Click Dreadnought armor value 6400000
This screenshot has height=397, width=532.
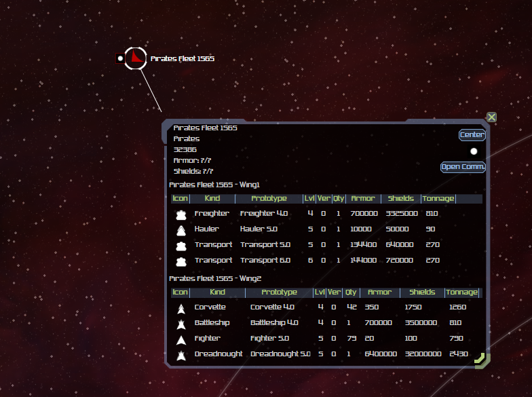point(381,354)
